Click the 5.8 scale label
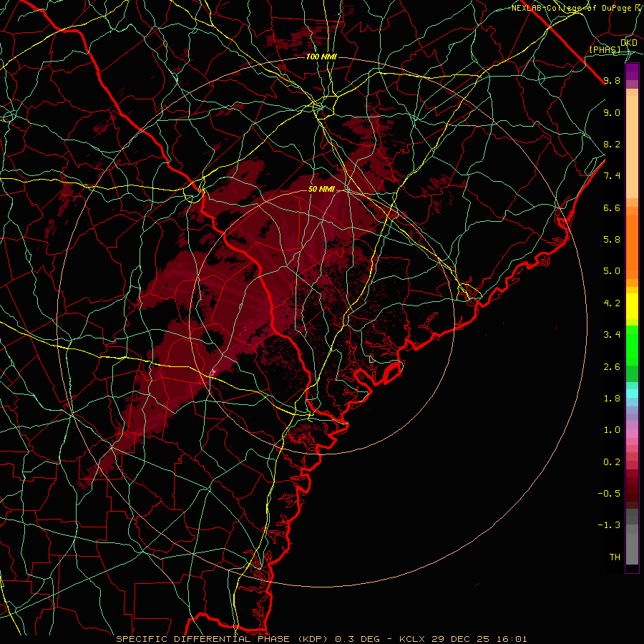 [612, 239]
